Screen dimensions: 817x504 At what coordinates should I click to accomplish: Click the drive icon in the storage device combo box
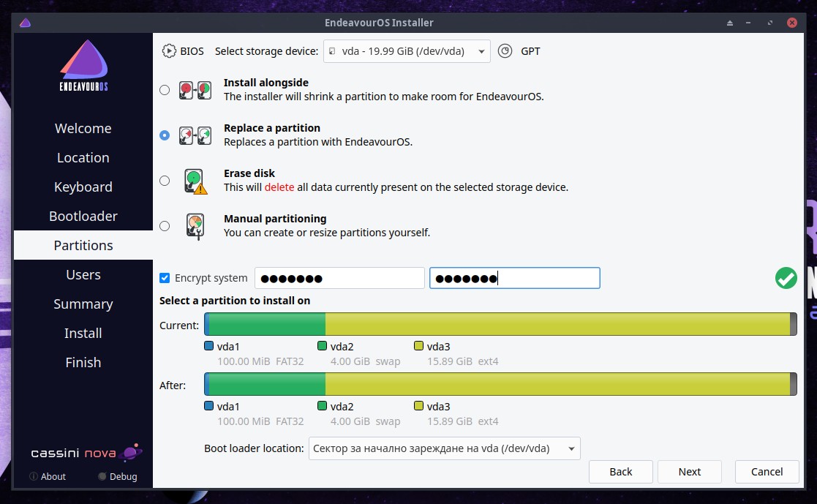(x=332, y=51)
